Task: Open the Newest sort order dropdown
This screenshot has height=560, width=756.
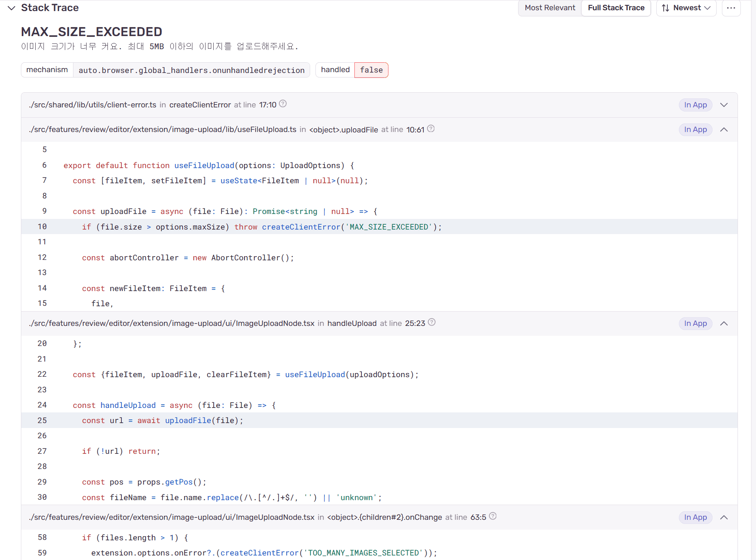Action: pos(686,8)
